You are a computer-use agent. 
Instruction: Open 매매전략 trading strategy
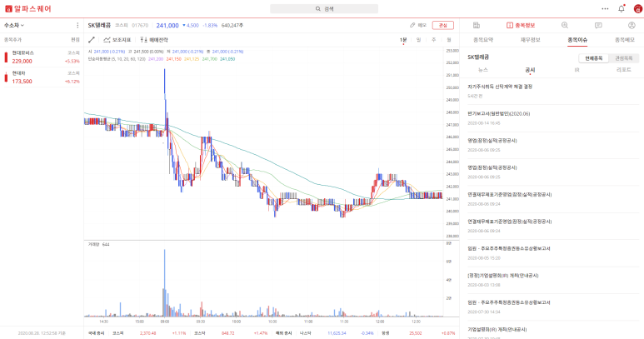[x=154, y=40]
